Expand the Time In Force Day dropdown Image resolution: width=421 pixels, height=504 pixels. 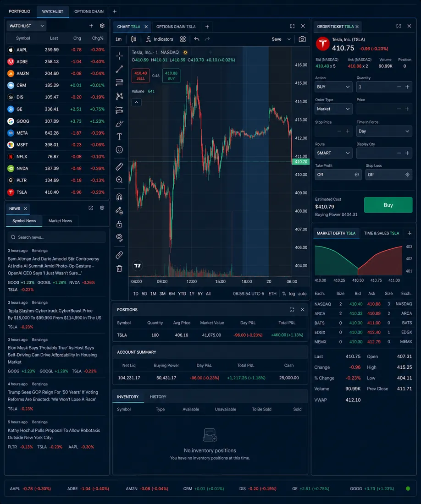384,131
